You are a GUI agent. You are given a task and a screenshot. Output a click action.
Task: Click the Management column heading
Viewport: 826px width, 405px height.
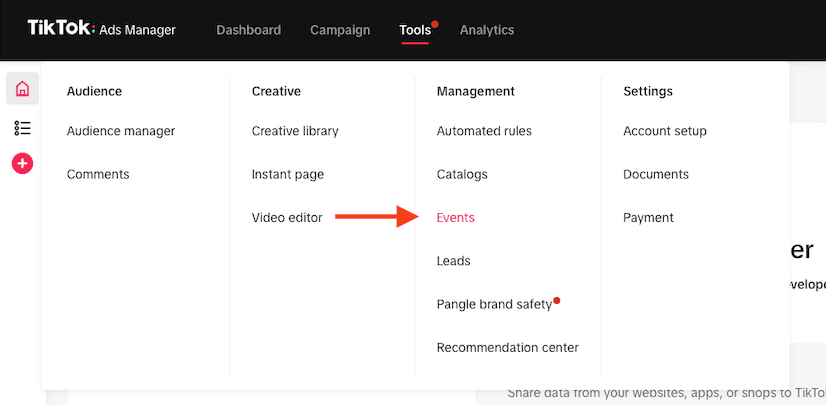point(476,91)
